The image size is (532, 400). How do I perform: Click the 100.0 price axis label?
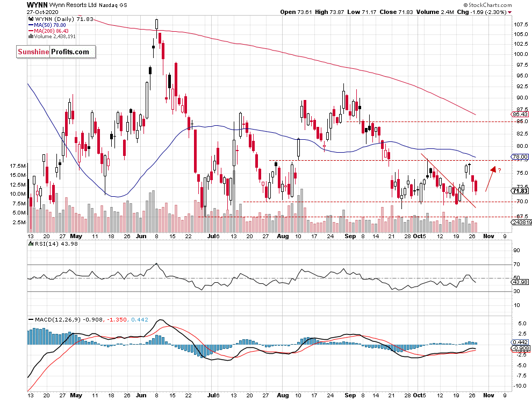[521, 54]
